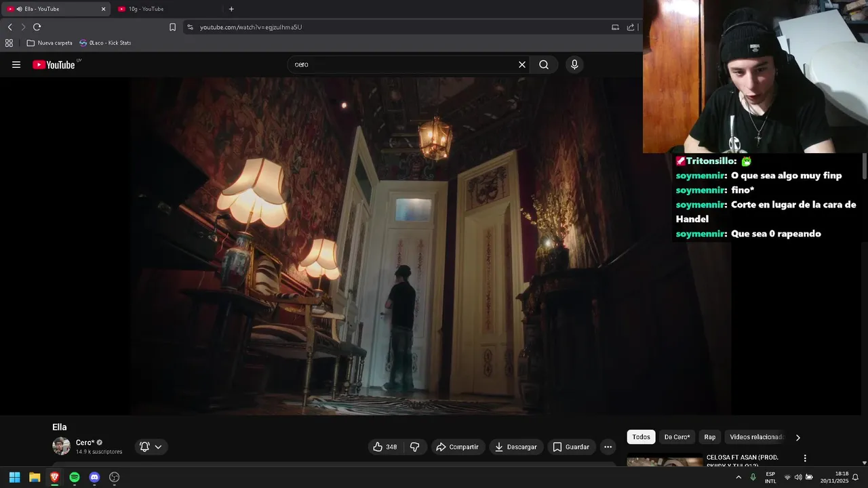The width and height of the screenshot is (868, 488).
Task: Open more actions three-dot menu beside Guardar
Action: [608, 447]
